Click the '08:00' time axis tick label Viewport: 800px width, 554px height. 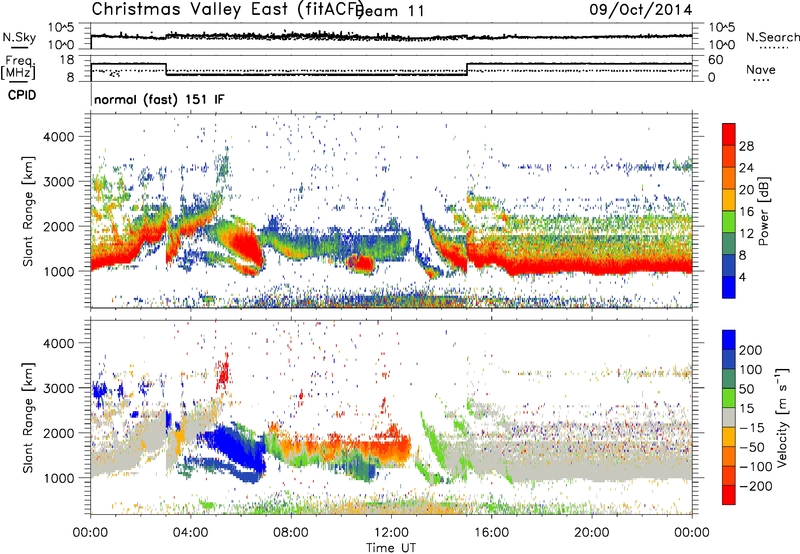pos(290,533)
